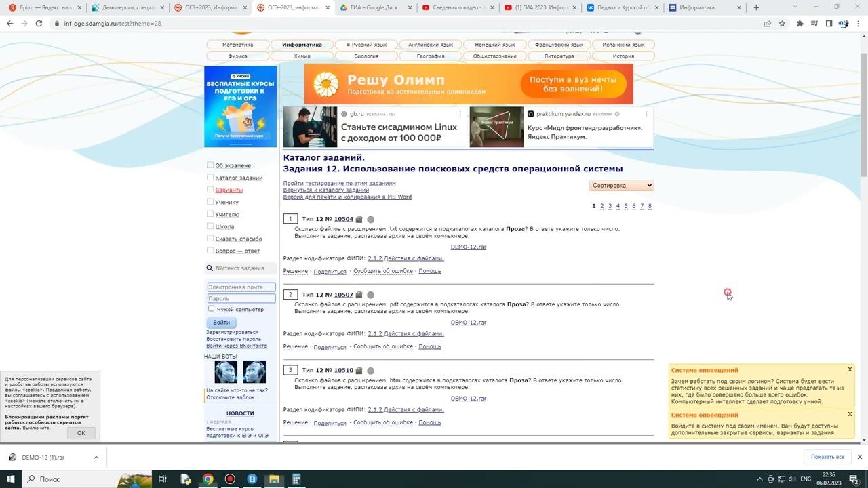Open the Химия subject tab
Image resolution: width=868 pixels, height=488 pixels.
pos(302,56)
